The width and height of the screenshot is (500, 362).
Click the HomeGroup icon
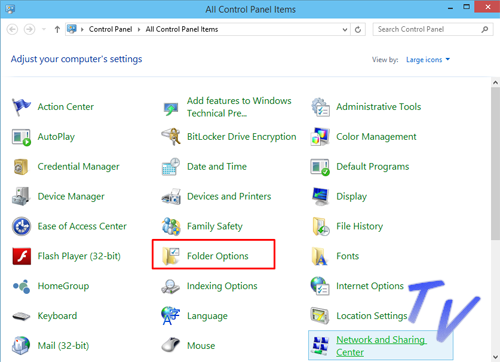(22, 286)
